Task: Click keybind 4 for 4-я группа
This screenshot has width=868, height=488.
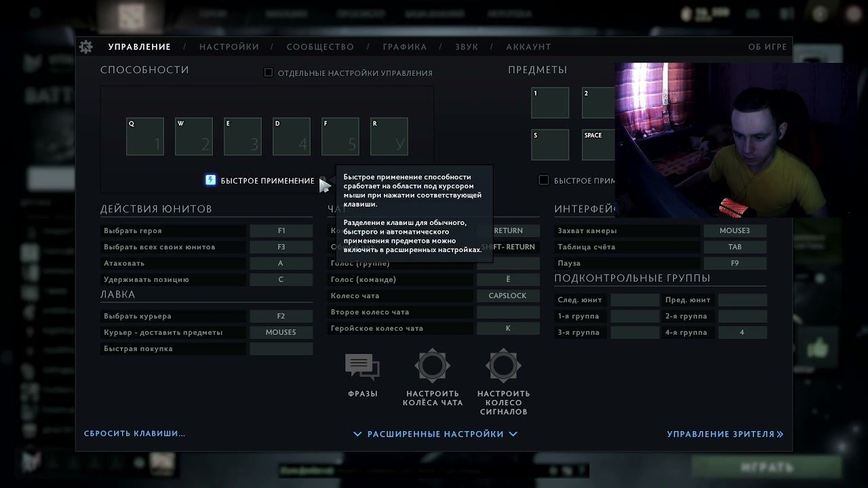Action: [743, 332]
